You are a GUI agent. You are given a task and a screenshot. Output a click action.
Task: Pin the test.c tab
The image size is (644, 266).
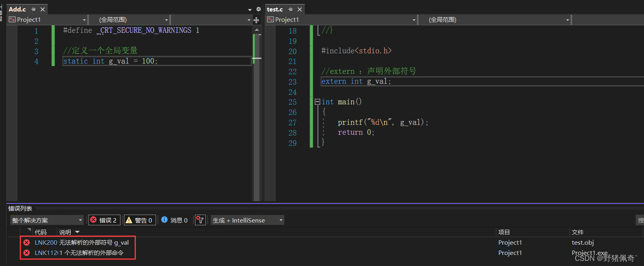291,9
